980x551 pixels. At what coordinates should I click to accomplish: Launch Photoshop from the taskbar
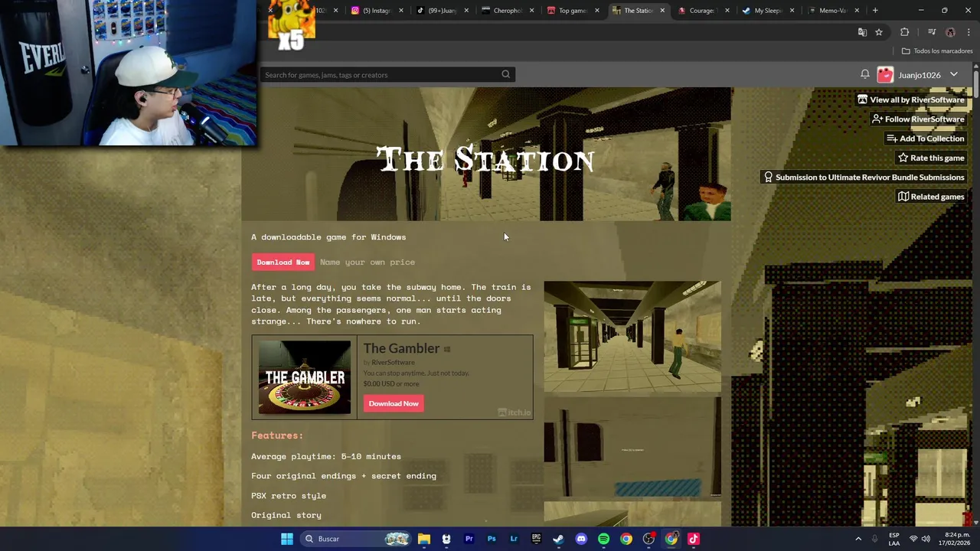pos(492,539)
